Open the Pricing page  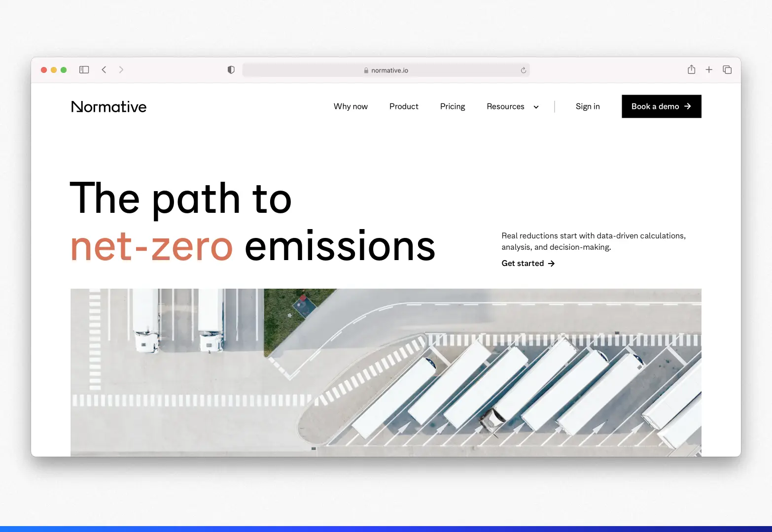pos(452,106)
